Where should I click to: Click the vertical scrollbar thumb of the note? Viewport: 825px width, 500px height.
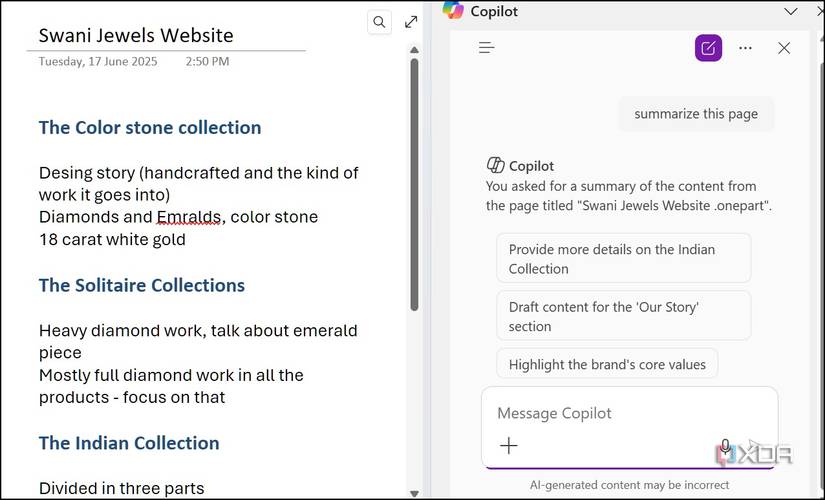pos(414,184)
